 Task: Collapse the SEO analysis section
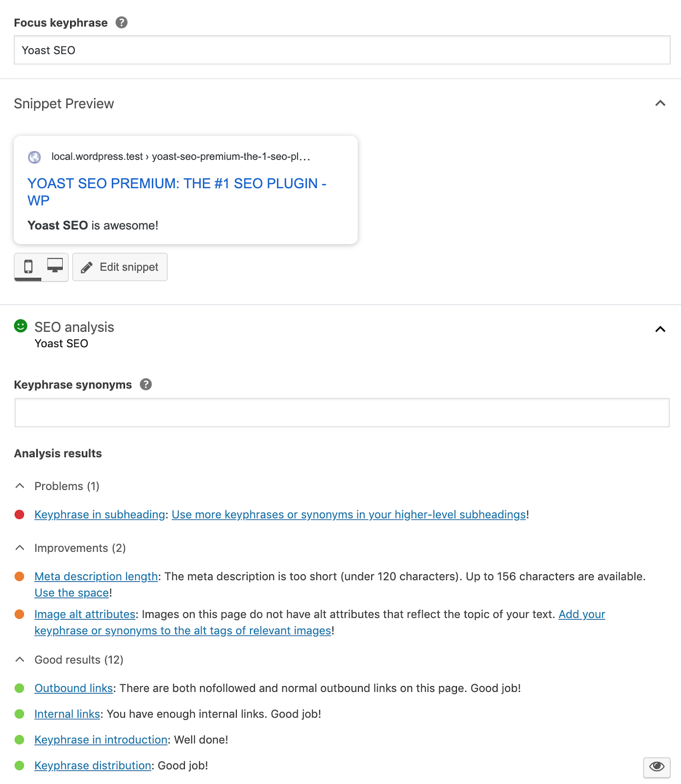pos(660,329)
